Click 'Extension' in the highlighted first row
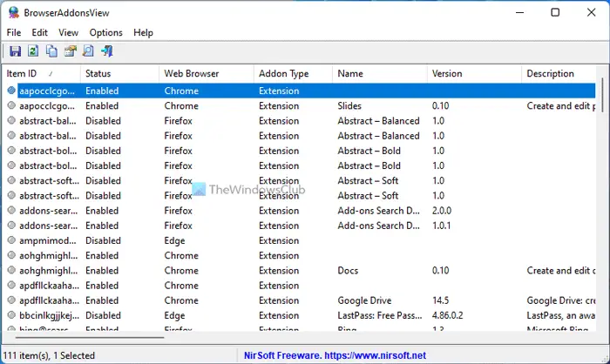610x364 pixels. (x=279, y=91)
